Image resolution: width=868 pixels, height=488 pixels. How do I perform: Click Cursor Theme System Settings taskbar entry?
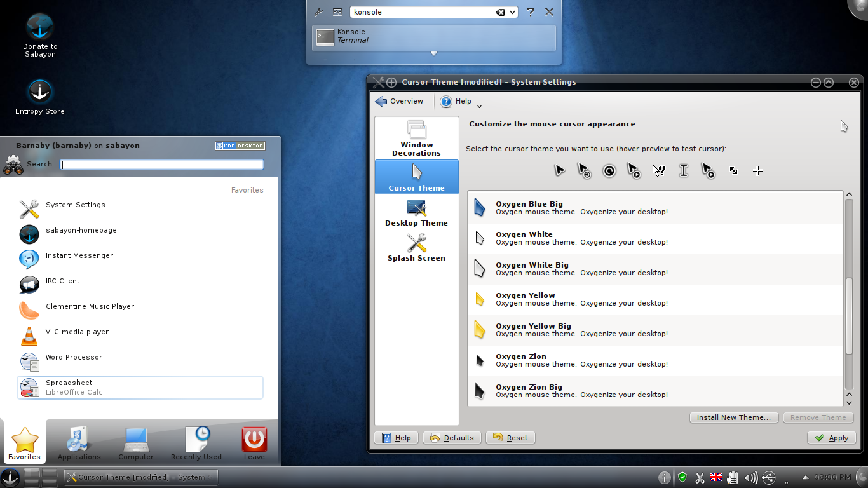(x=140, y=477)
